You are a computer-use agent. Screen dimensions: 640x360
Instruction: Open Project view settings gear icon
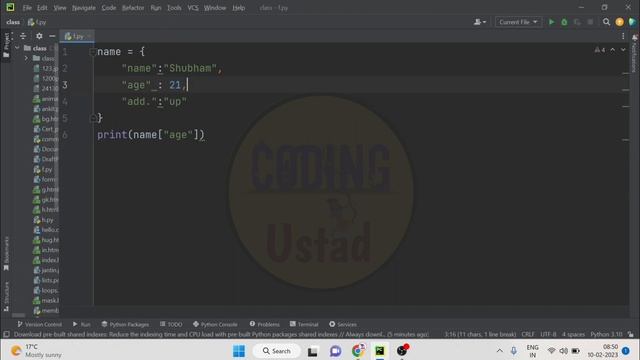click(39, 36)
